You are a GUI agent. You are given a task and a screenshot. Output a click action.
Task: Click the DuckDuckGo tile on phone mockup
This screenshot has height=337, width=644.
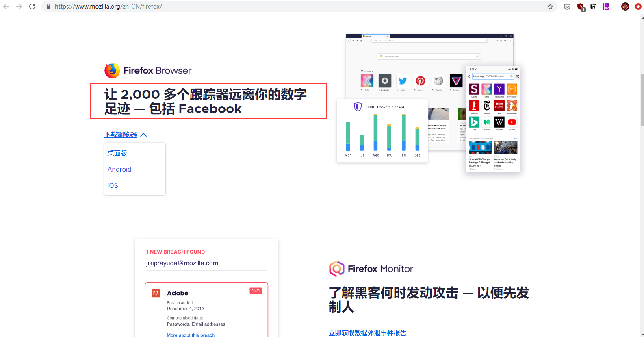pyautogui.click(x=512, y=106)
